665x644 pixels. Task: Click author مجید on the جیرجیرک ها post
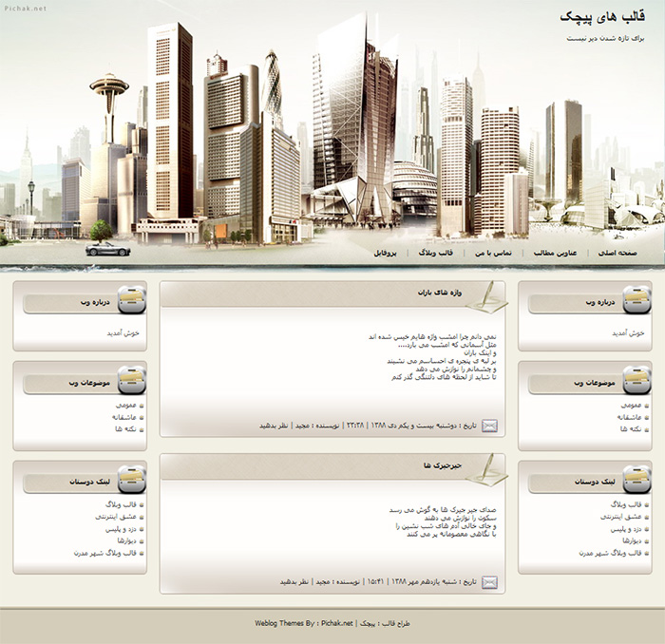point(322,581)
